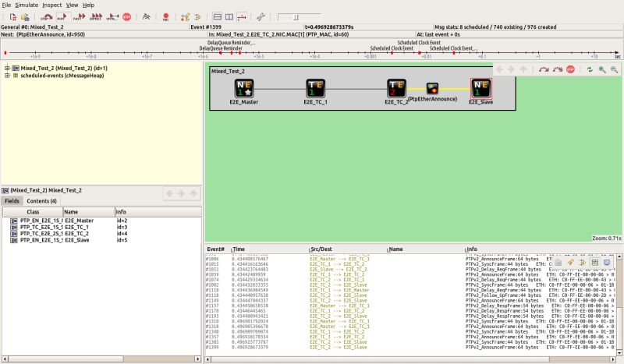Click the Name column header in object inspector
The width and height of the screenshot is (624, 364).
click(x=89, y=212)
